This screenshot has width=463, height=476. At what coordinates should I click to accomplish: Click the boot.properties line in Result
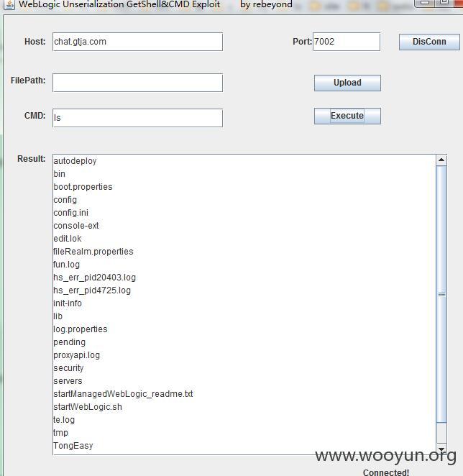point(83,187)
